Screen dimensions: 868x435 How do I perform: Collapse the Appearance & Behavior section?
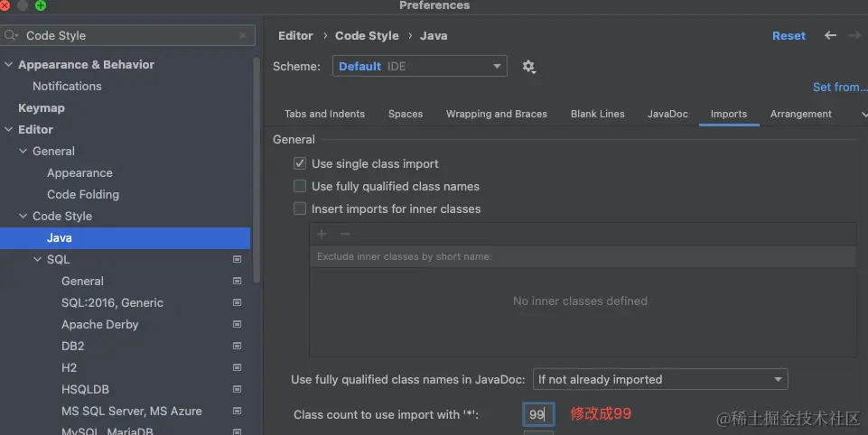tap(8, 64)
